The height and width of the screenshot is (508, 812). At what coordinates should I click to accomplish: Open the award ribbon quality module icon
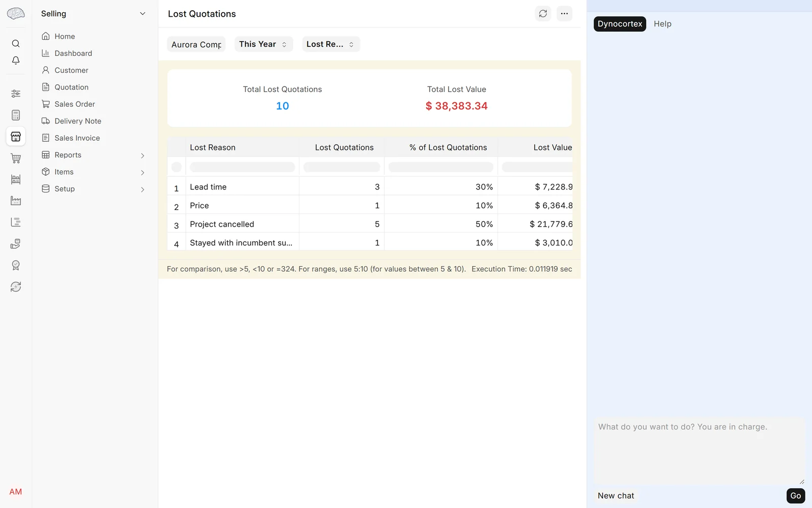pyautogui.click(x=16, y=265)
